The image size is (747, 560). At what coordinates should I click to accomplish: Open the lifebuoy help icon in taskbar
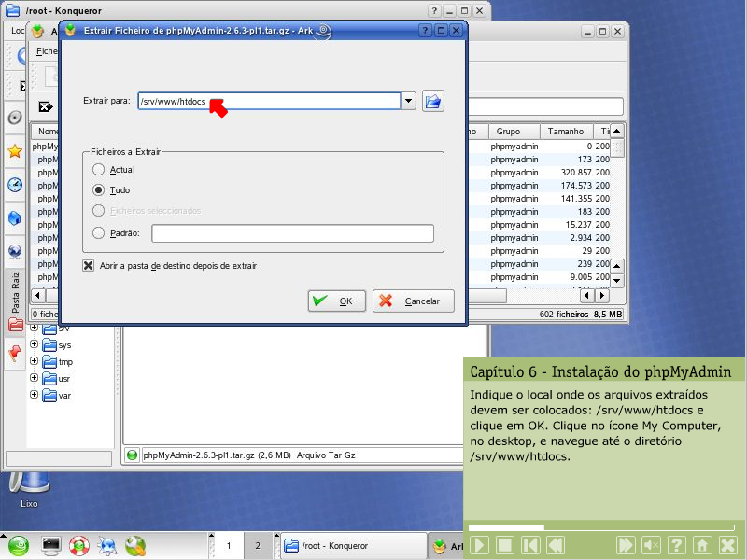[x=79, y=545]
